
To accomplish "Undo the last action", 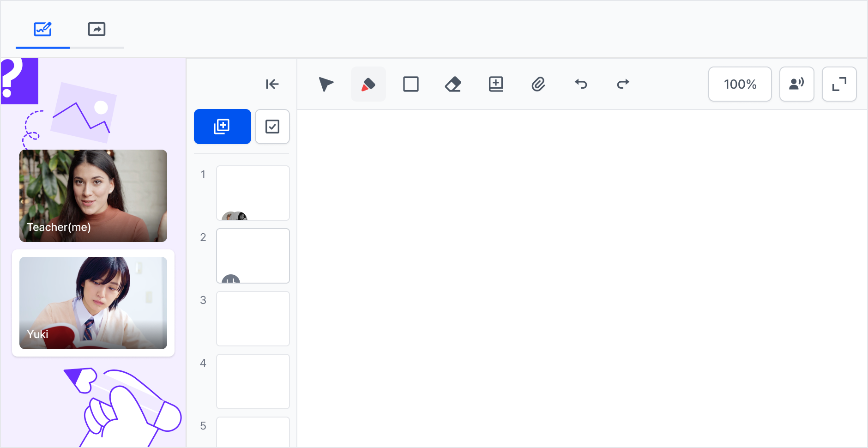I will pyautogui.click(x=581, y=84).
